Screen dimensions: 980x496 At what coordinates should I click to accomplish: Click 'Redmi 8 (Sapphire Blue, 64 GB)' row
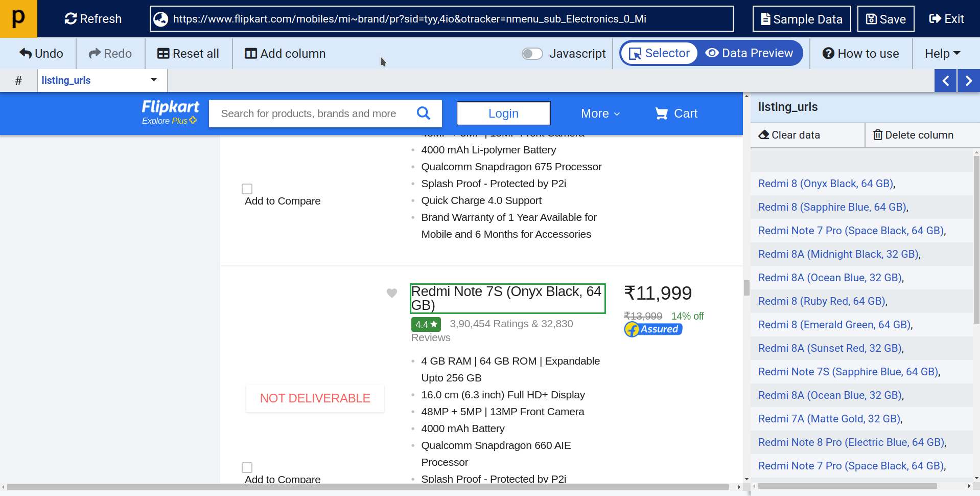tap(862, 207)
